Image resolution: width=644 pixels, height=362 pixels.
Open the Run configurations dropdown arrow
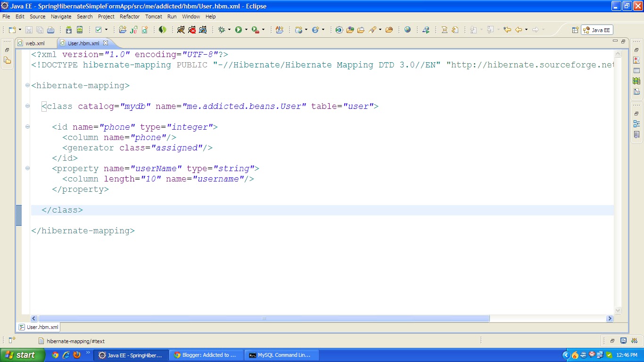point(246,29)
